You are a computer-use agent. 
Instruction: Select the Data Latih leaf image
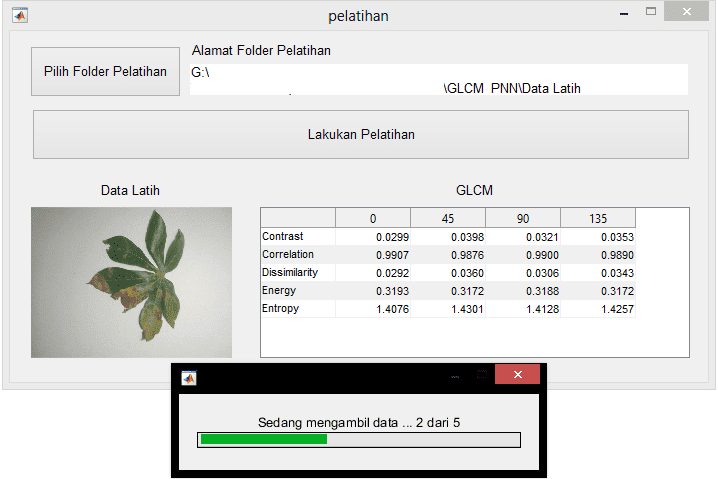point(131,282)
